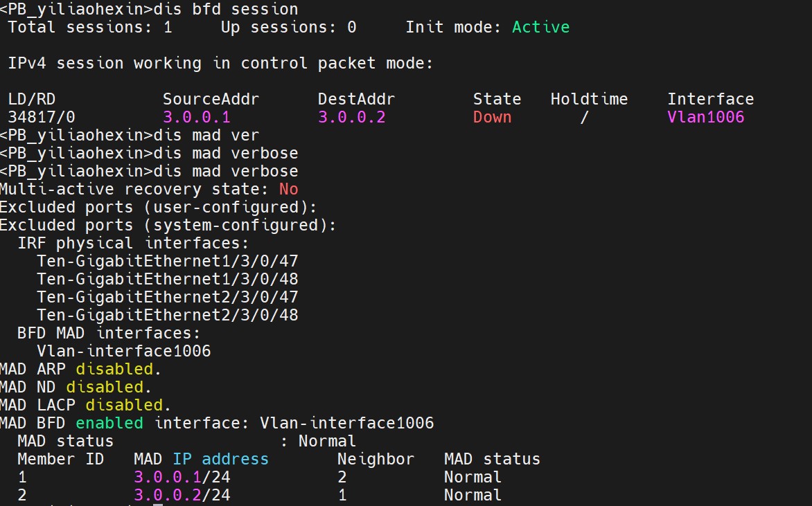
Task: Select the Ten-GigabitEthernet2/3/0/47 port line
Action: click(167, 297)
